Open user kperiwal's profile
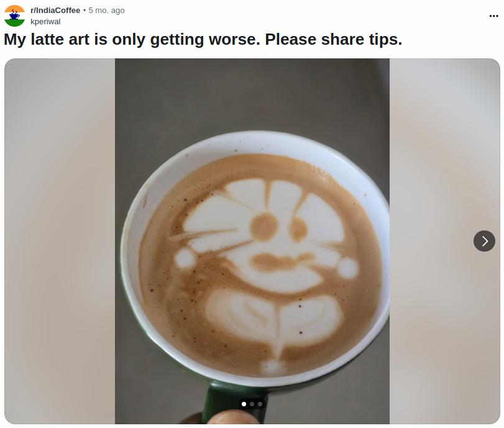Viewport: 504px width, 428px height. (45, 22)
